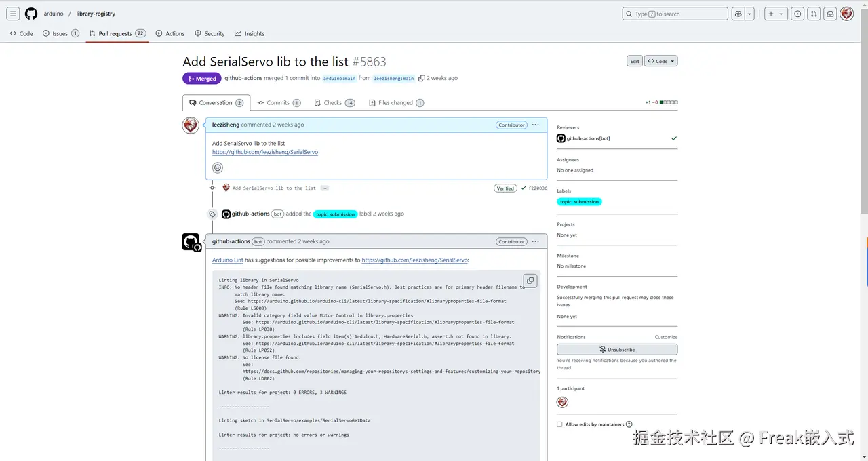Open the SerialServo GitHub URL in comment
The image size is (868, 461).
point(265,152)
